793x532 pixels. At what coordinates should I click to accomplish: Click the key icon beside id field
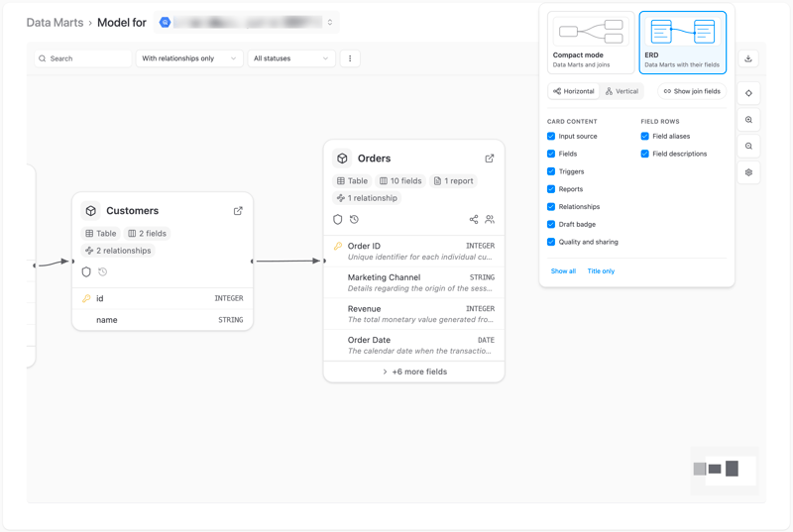coord(86,298)
